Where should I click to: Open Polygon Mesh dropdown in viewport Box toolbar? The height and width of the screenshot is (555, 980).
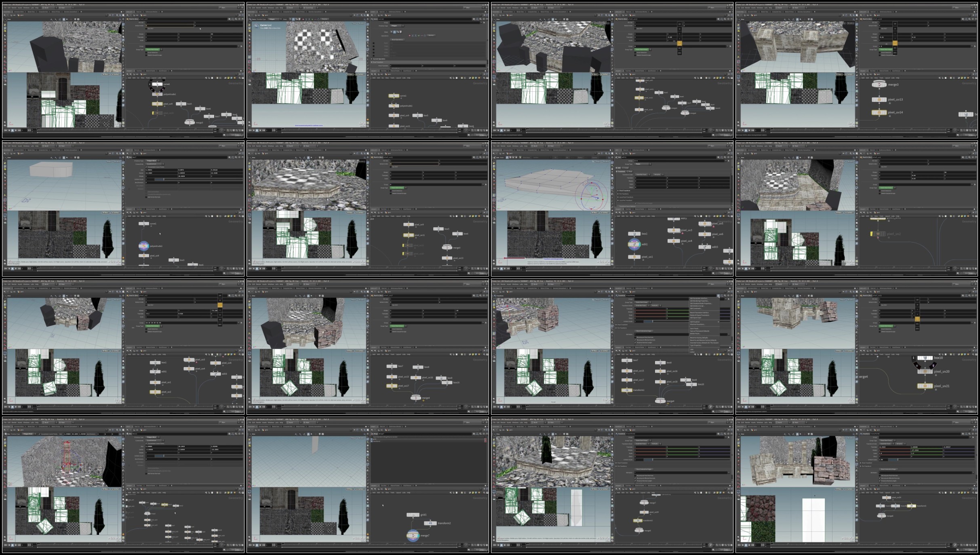28,433
